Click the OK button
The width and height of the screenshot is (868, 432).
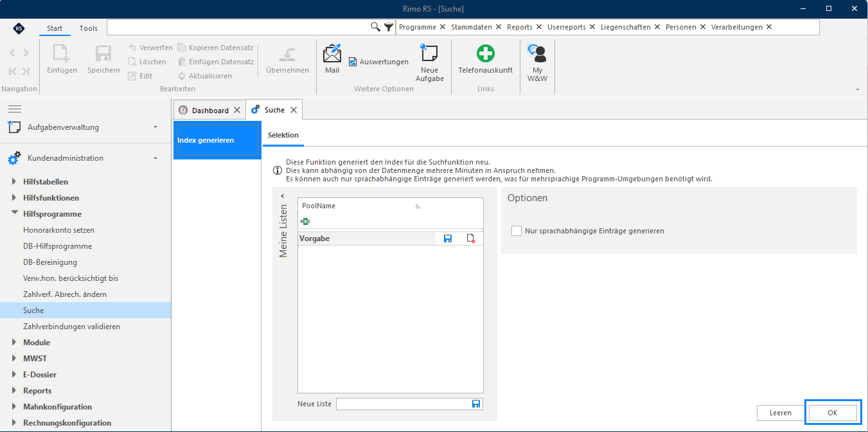coord(833,413)
